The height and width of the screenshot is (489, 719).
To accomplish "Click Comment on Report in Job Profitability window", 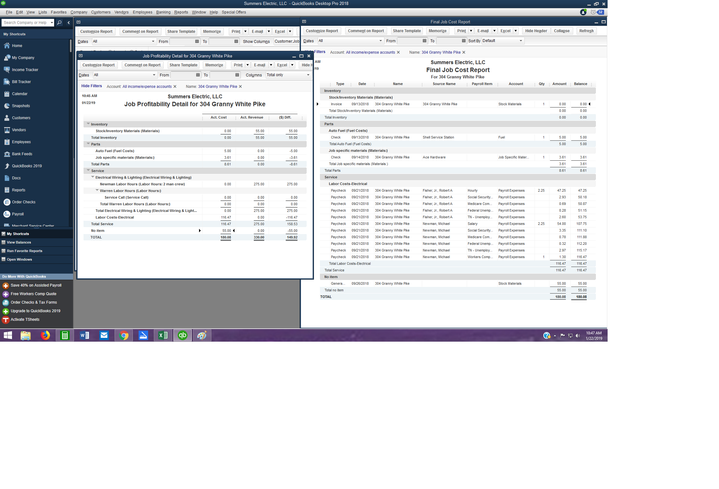I will pos(143,65).
